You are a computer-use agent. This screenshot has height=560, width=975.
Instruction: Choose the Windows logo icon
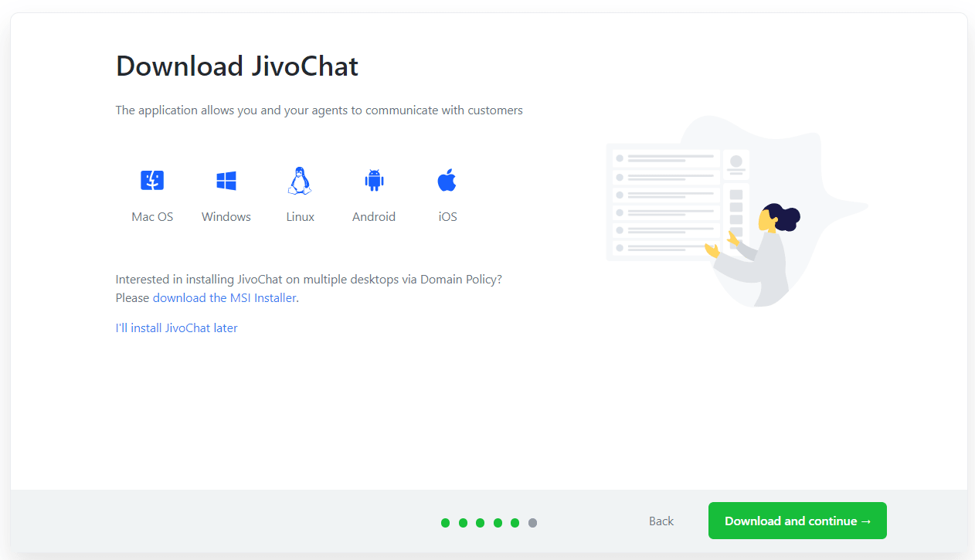coord(226,181)
